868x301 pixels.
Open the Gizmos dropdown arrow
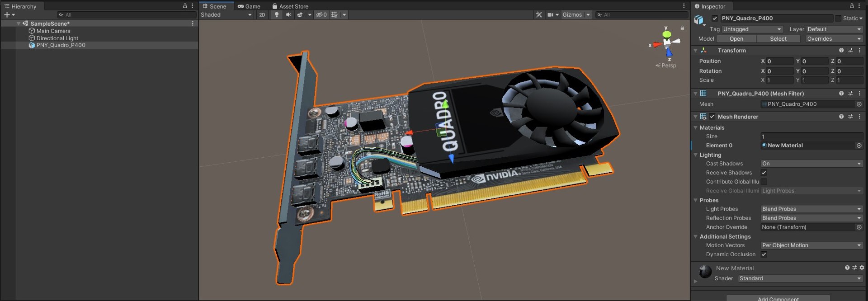(588, 15)
